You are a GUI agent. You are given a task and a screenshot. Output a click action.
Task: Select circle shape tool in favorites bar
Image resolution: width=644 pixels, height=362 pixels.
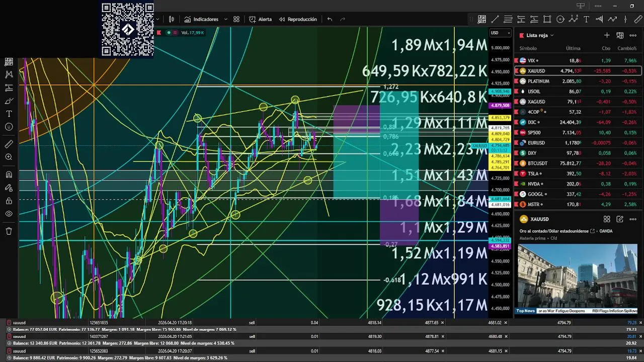coord(560,19)
